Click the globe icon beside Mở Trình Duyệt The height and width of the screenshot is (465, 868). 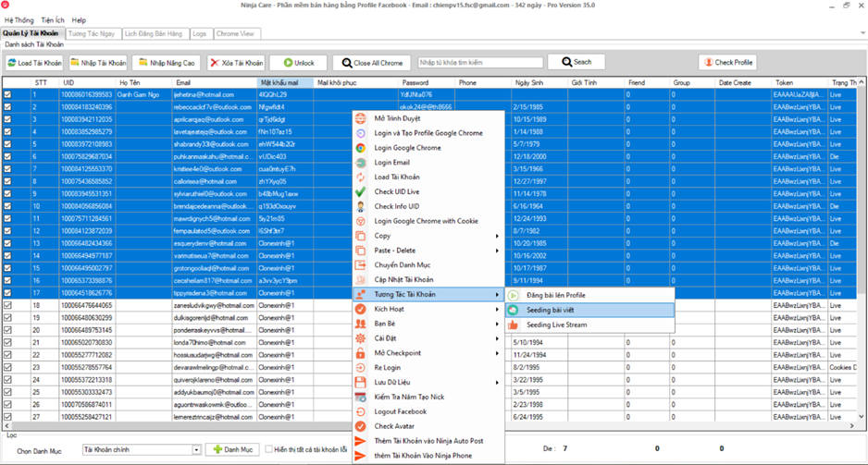tap(360, 118)
